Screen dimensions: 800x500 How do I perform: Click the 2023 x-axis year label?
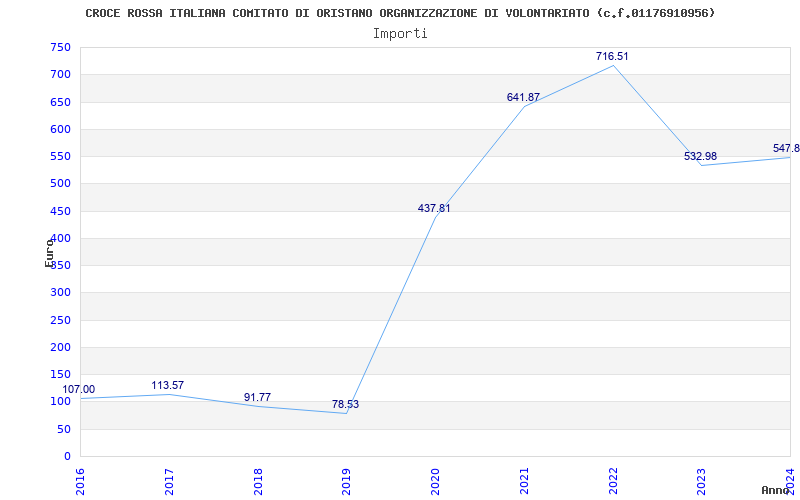pos(702,481)
